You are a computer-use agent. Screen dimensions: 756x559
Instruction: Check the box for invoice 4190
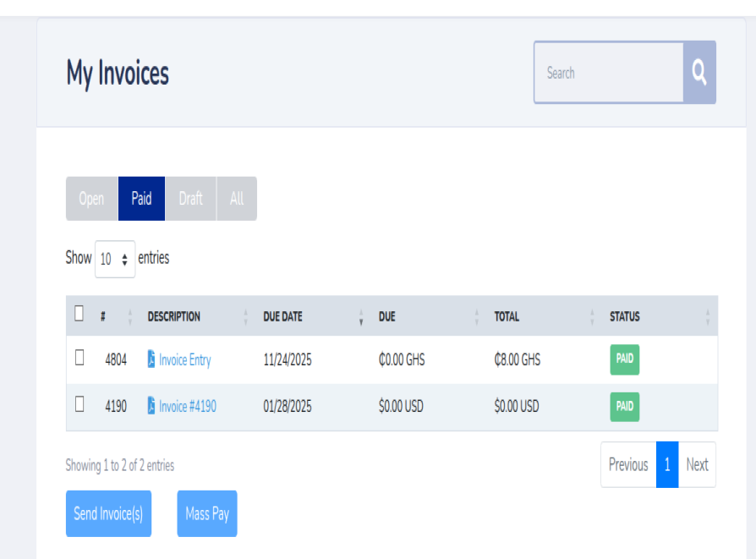click(x=79, y=404)
